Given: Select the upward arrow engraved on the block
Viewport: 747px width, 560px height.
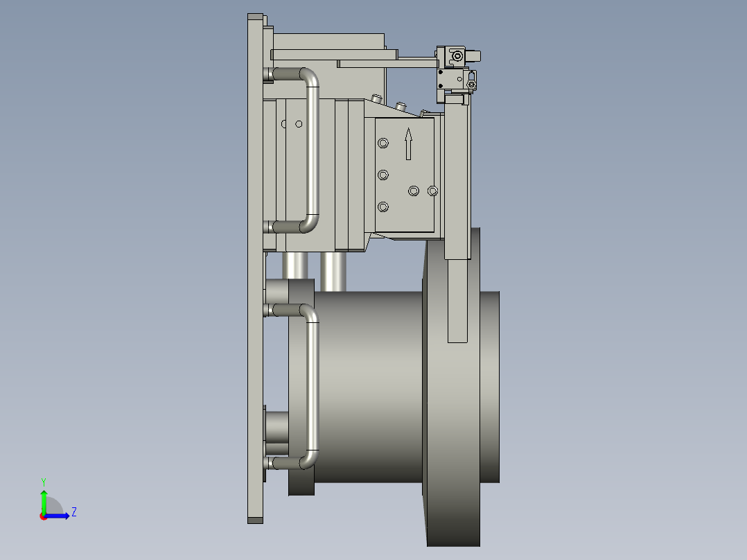Looking at the screenshot, I should (x=409, y=142).
